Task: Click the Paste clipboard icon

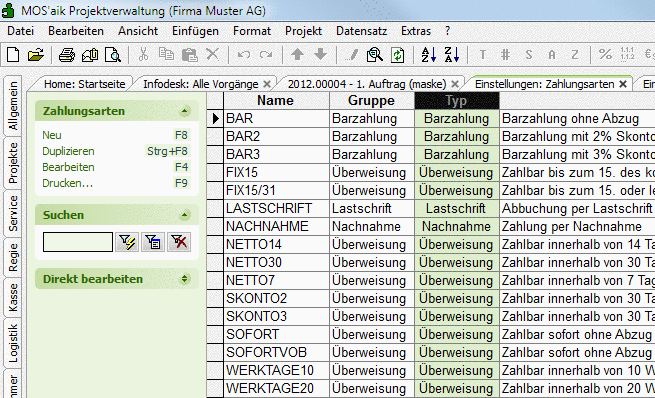Action: pyautogui.click(x=190, y=55)
